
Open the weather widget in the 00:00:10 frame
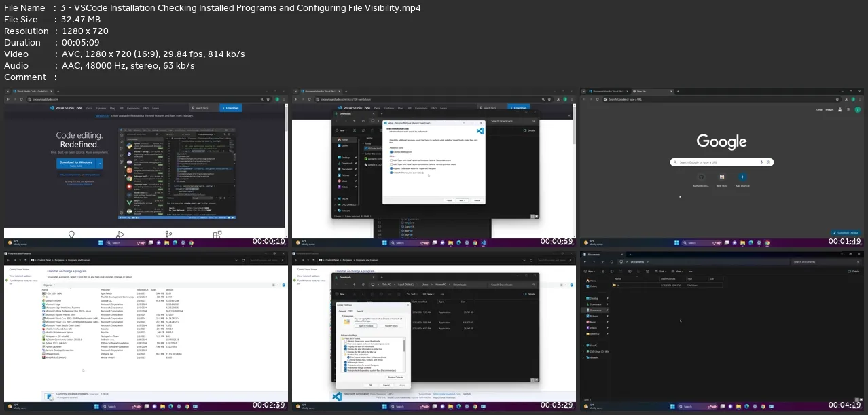click(16, 242)
